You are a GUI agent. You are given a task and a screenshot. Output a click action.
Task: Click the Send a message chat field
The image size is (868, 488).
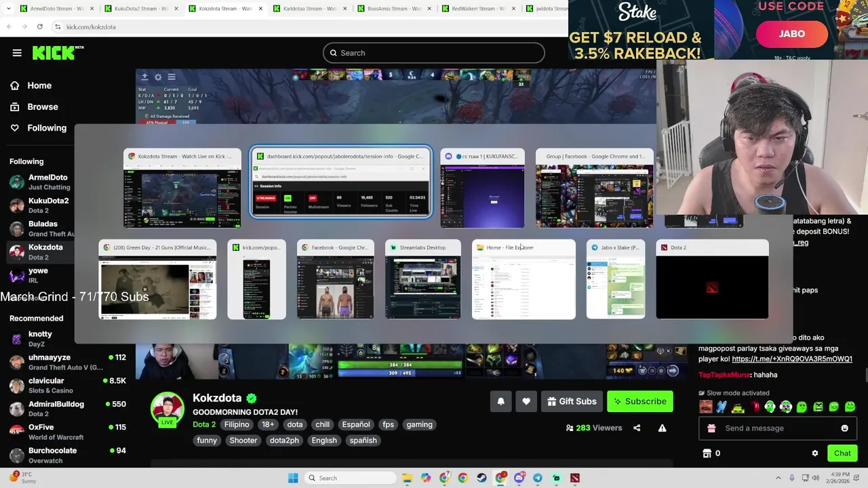(x=778, y=428)
